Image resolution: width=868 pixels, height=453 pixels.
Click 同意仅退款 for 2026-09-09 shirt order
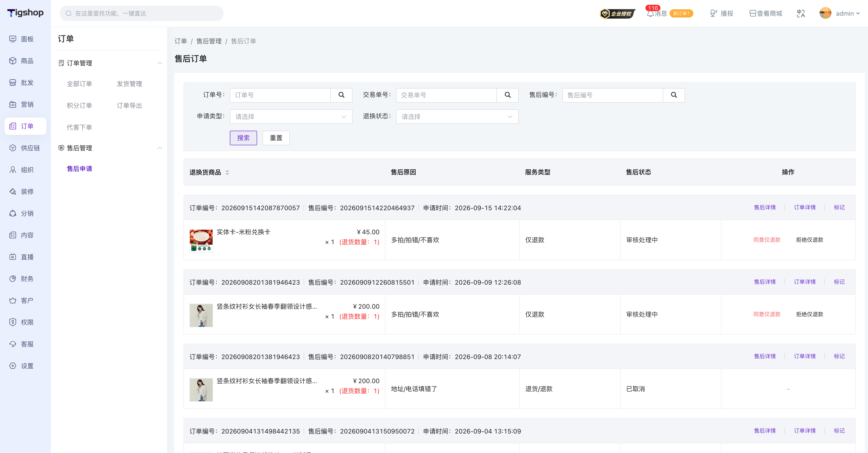coord(767,314)
